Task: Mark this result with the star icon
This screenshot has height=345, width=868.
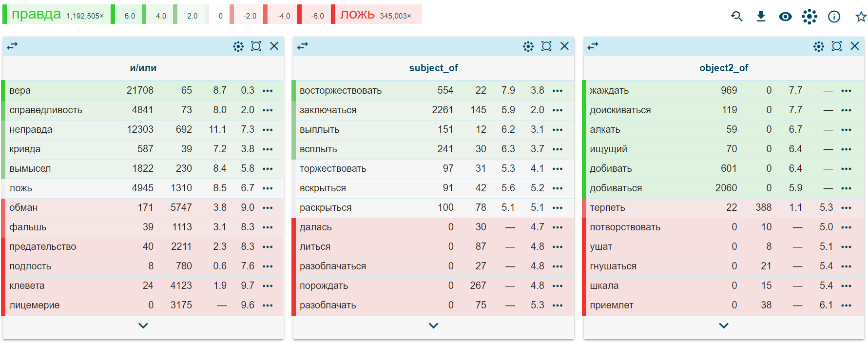Action: point(861,17)
